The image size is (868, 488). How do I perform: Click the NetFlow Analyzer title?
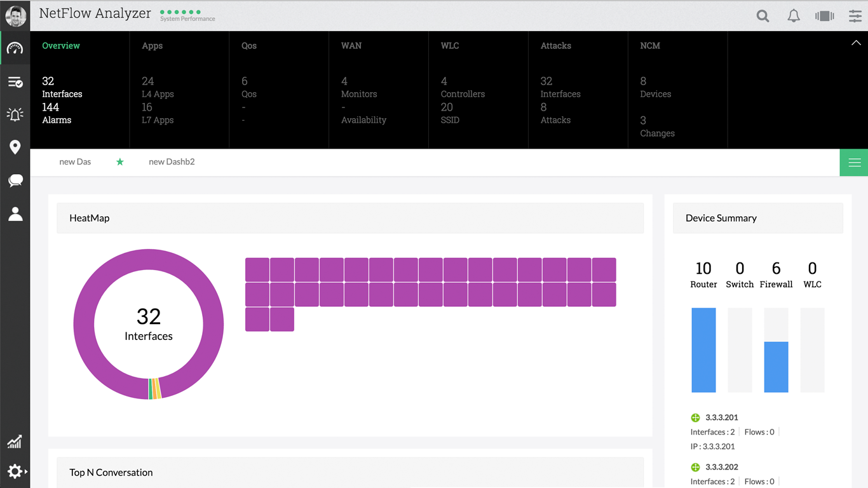pyautogui.click(x=95, y=13)
